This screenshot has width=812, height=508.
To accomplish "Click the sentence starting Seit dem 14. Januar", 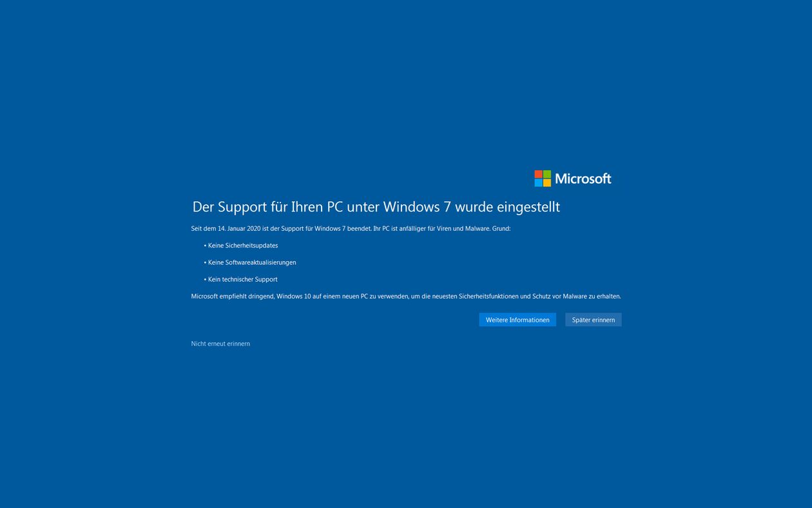I will tap(351, 228).
